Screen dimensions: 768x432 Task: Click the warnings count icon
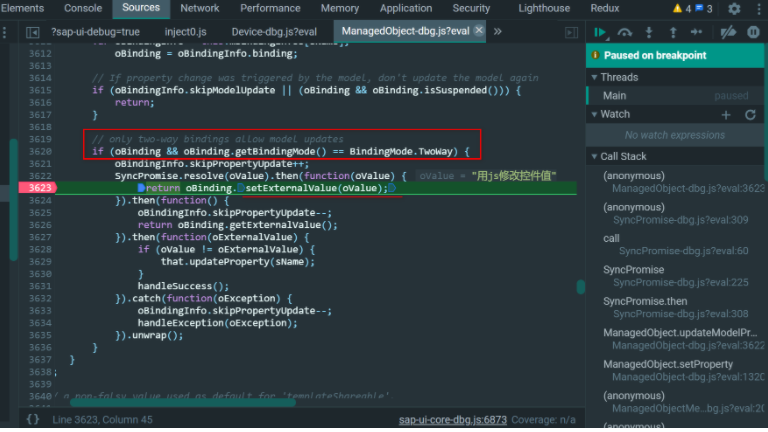[681, 8]
